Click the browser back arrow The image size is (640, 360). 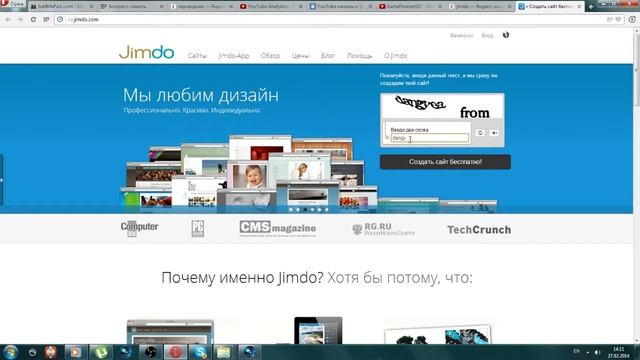[x=8, y=20]
